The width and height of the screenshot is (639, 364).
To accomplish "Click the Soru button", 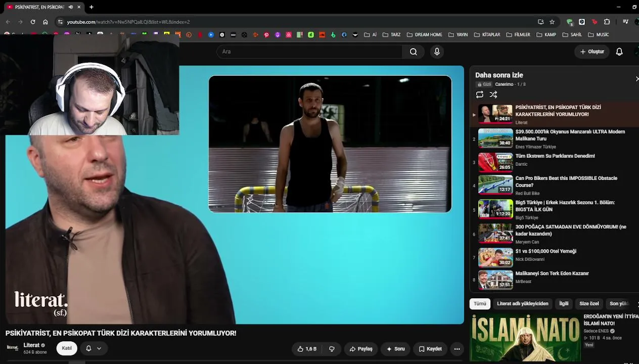I will 395,349.
